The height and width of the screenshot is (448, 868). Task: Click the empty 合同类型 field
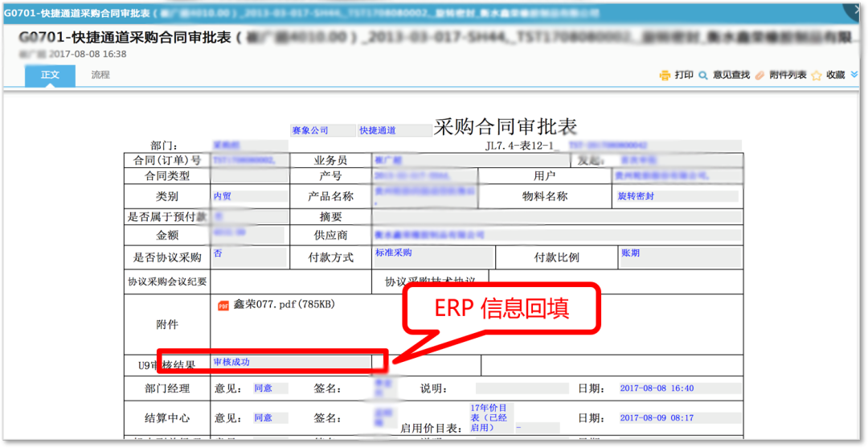click(x=250, y=176)
